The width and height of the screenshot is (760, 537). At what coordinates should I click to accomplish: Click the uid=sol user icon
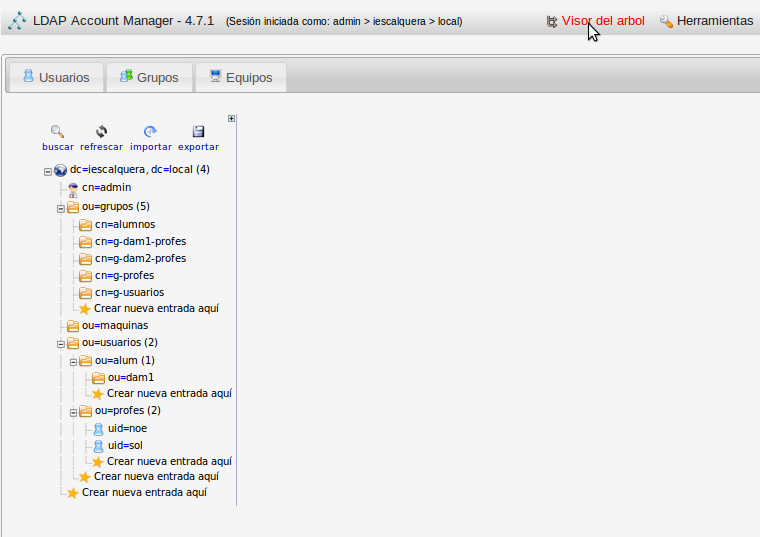coord(98,446)
